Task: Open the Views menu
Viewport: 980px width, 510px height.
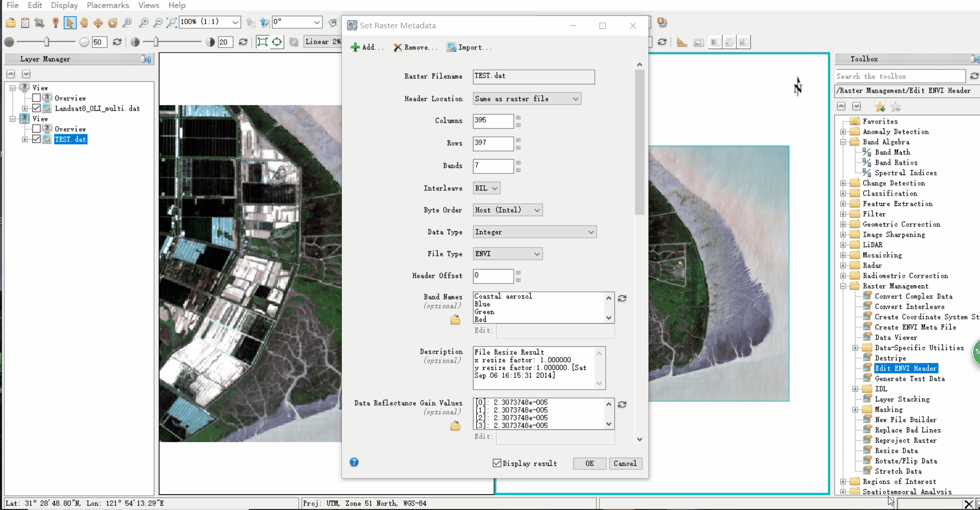Action: pyautogui.click(x=149, y=5)
